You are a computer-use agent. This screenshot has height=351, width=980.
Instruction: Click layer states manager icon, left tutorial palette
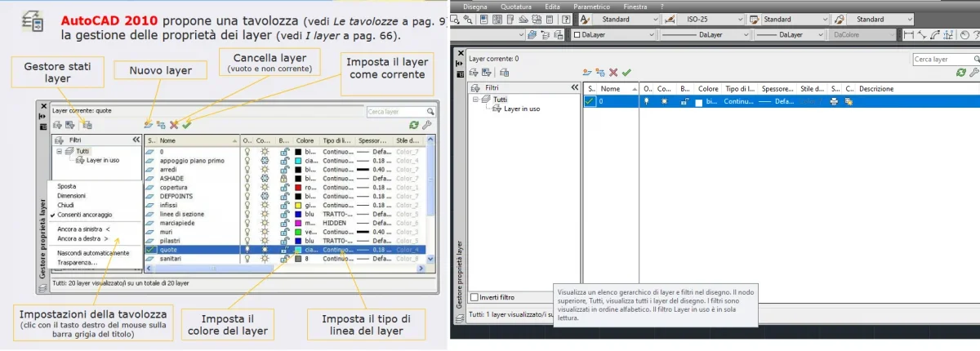pyautogui.click(x=87, y=125)
